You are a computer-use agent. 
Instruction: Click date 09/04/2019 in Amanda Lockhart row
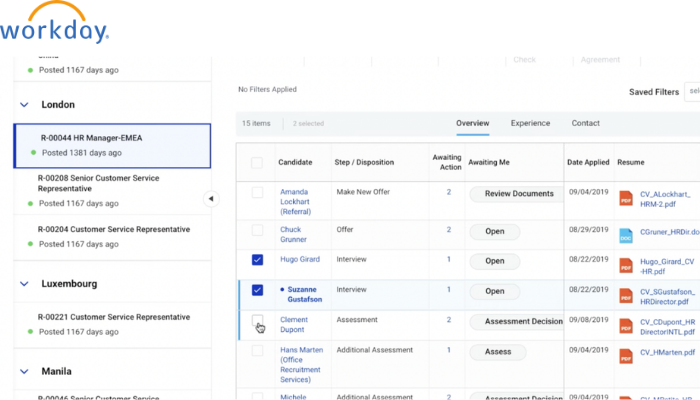click(x=588, y=192)
